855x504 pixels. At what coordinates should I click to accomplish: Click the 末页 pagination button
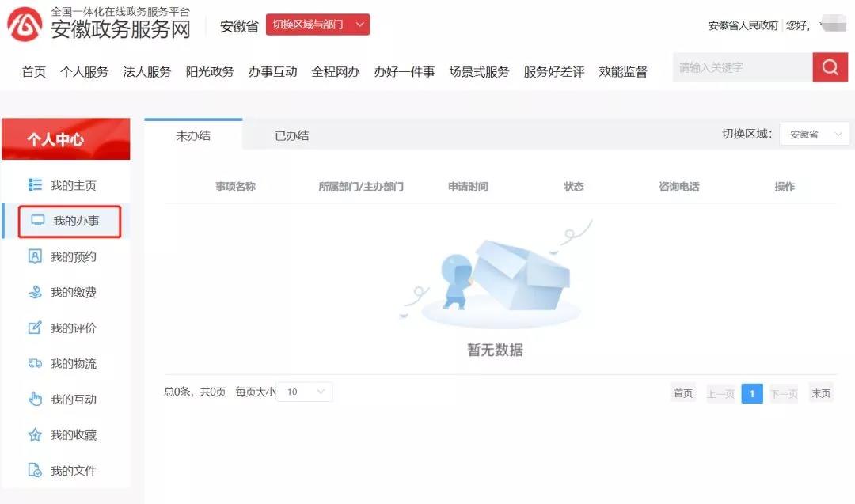pyautogui.click(x=820, y=393)
